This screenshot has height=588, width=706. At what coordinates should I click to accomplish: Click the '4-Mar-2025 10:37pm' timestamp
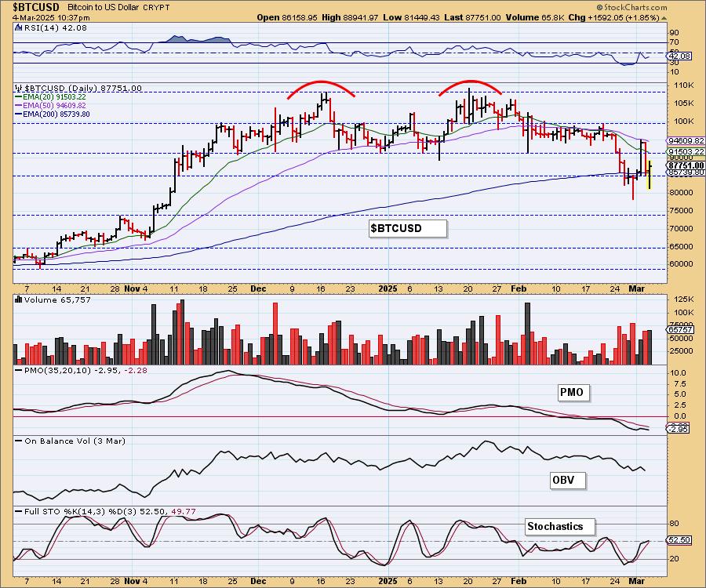pos(51,18)
